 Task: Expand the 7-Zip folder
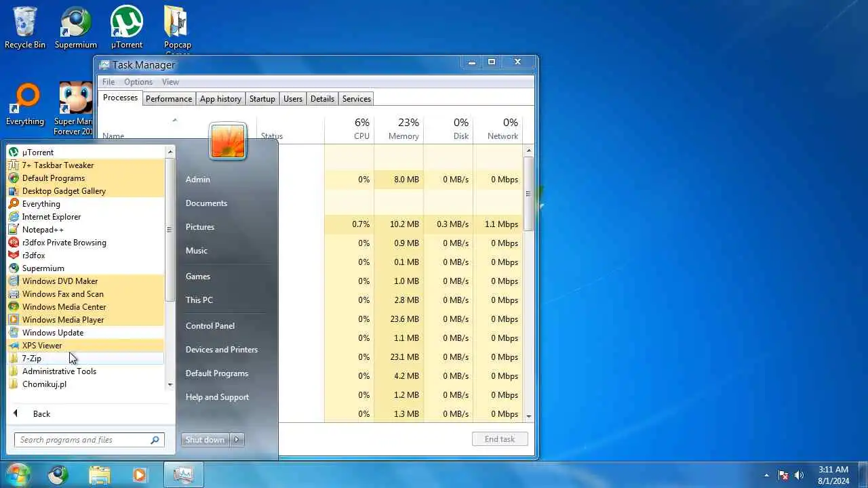pos(85,359)
